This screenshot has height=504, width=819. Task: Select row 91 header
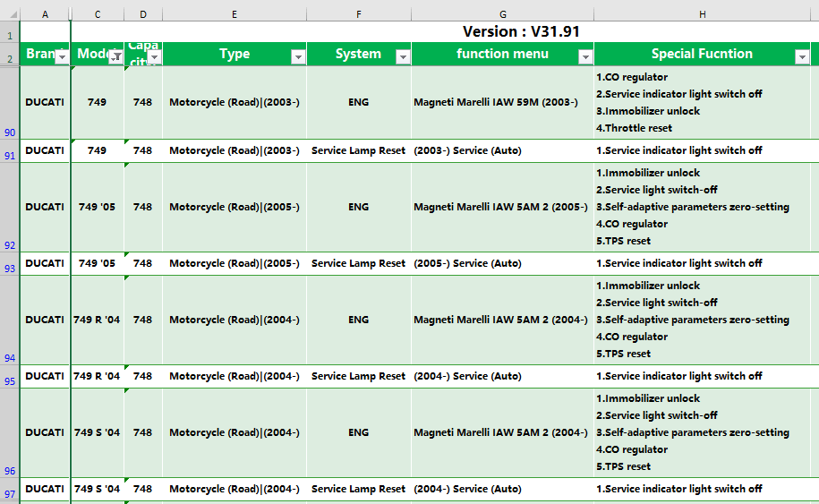(x=10, y=151)
